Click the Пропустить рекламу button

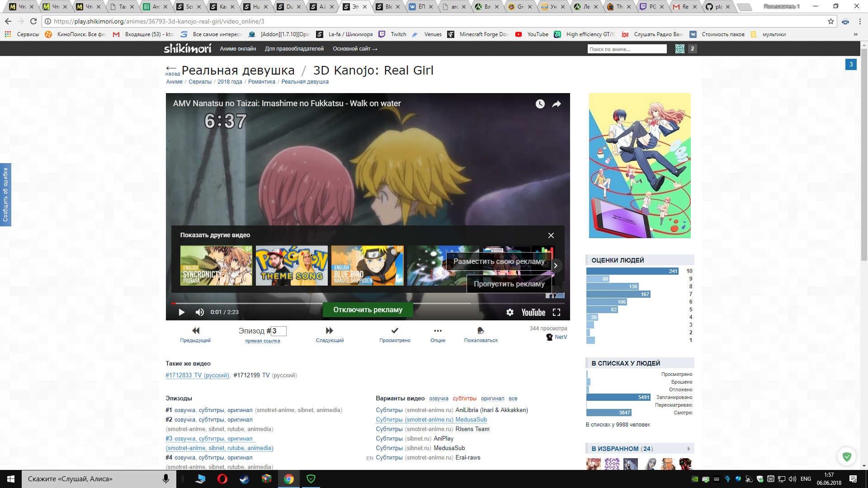click(x=509, y=284)
